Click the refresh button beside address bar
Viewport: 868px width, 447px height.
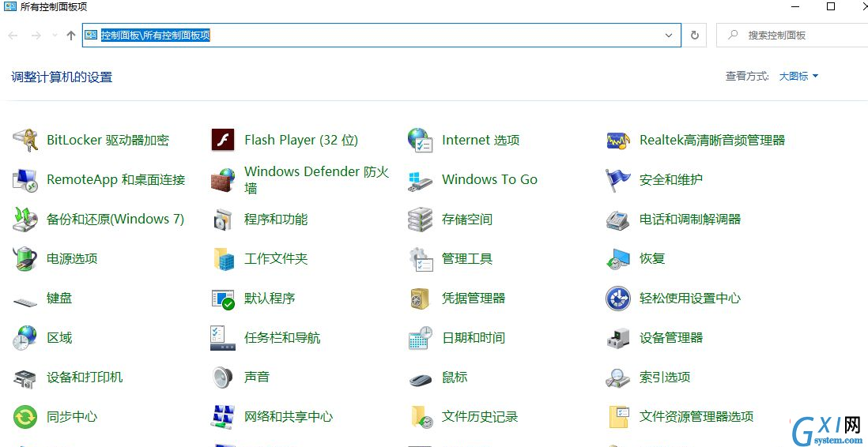pos(695,36)
